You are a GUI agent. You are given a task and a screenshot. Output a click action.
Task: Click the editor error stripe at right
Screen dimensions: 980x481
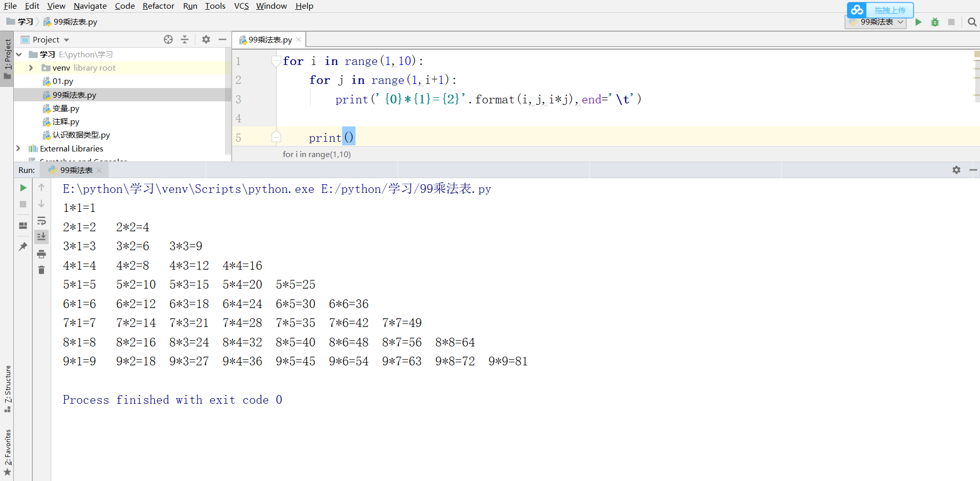[x=976, y=77]
